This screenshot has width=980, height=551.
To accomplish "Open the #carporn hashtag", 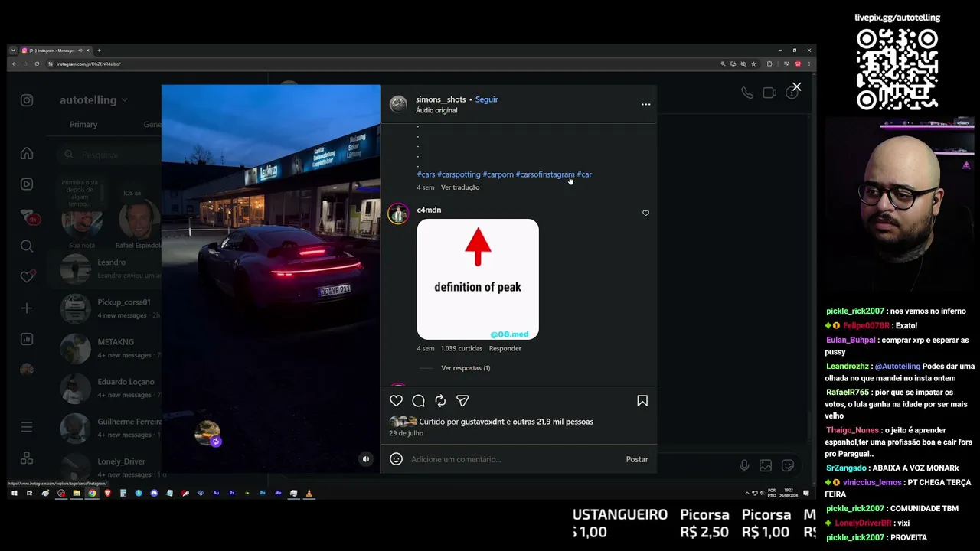I will [x=498, y=174].
